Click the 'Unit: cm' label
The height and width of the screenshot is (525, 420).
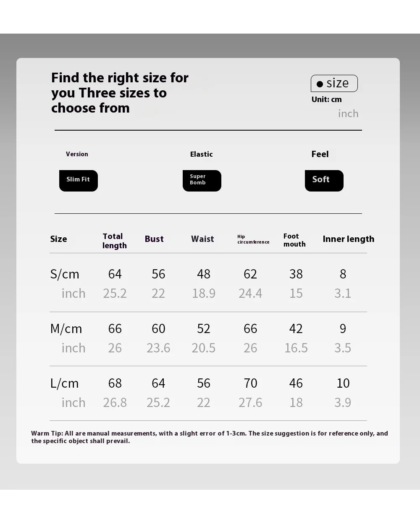[326, 100]
